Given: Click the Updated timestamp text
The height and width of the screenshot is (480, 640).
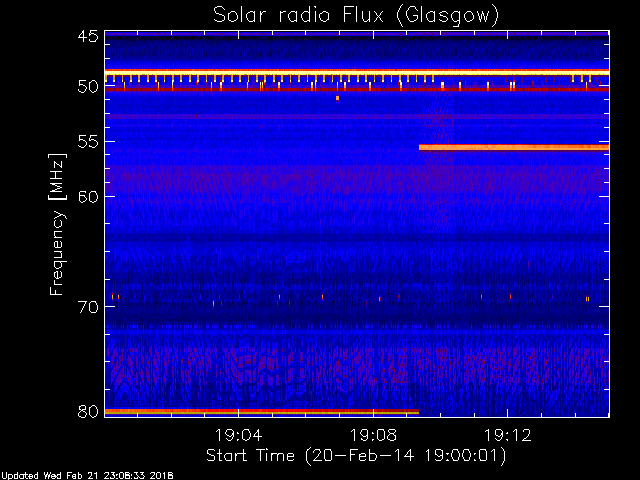Looking at the screenshot, I should point(87,476).
